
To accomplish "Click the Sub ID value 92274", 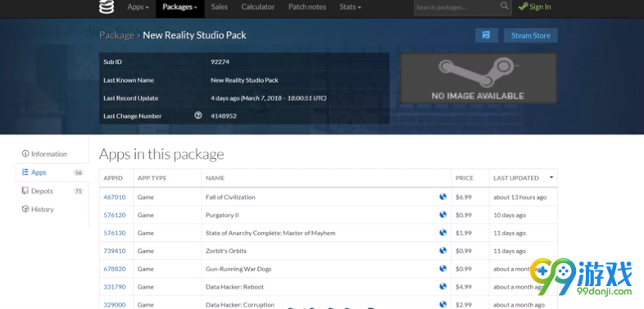I will [220, 61].
